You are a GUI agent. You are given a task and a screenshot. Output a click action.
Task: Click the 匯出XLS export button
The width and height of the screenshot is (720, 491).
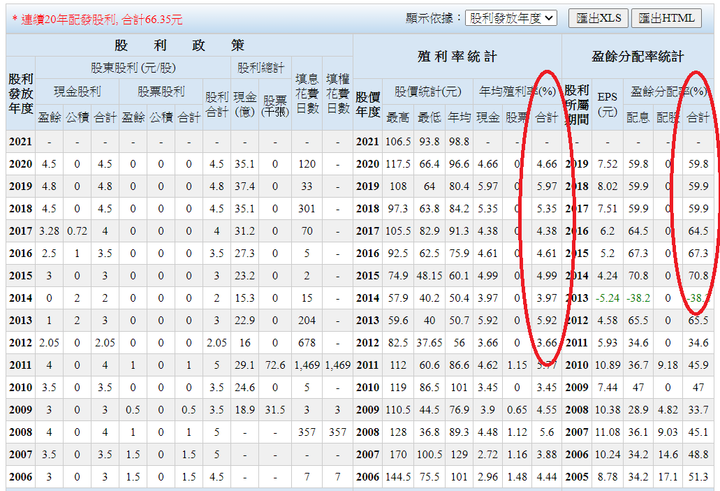pos(598,18)
